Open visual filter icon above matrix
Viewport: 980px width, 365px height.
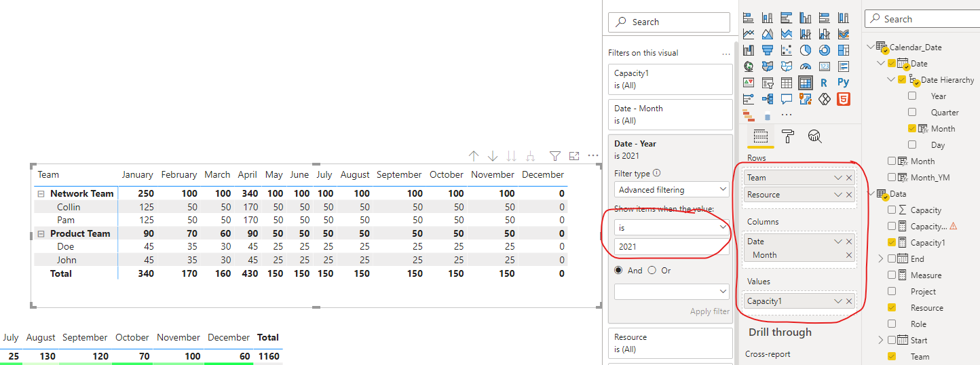554,156
